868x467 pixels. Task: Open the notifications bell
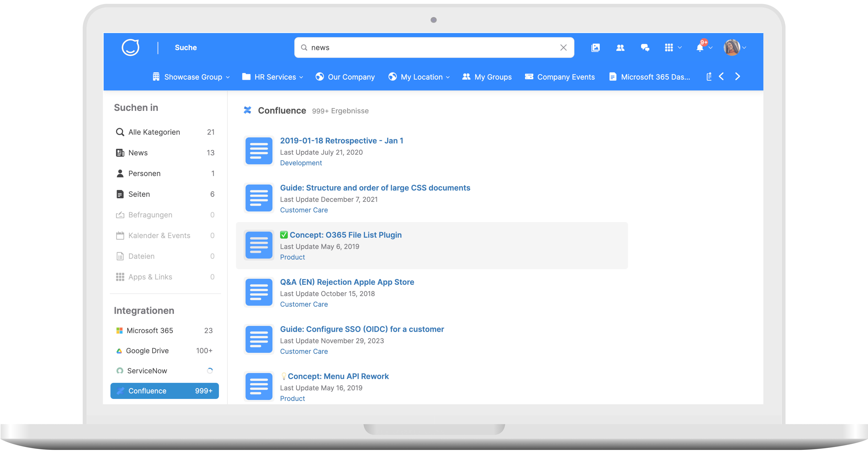[700, 48]
